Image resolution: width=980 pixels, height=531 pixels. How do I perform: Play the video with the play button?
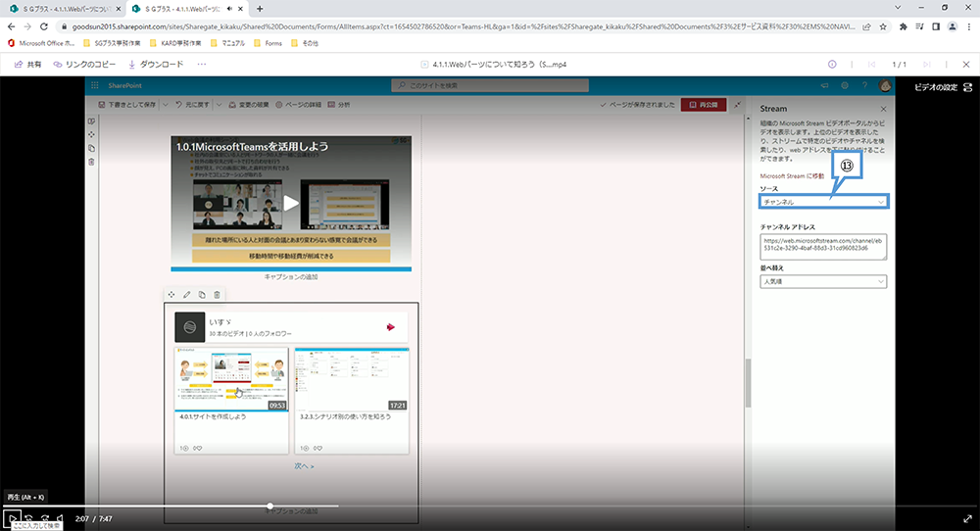tap(12, 518)
